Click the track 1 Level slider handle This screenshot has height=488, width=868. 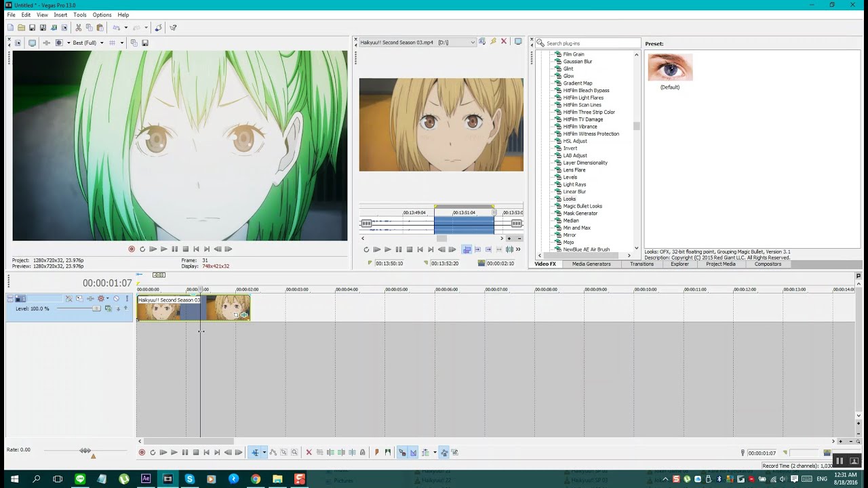point(96,308)
